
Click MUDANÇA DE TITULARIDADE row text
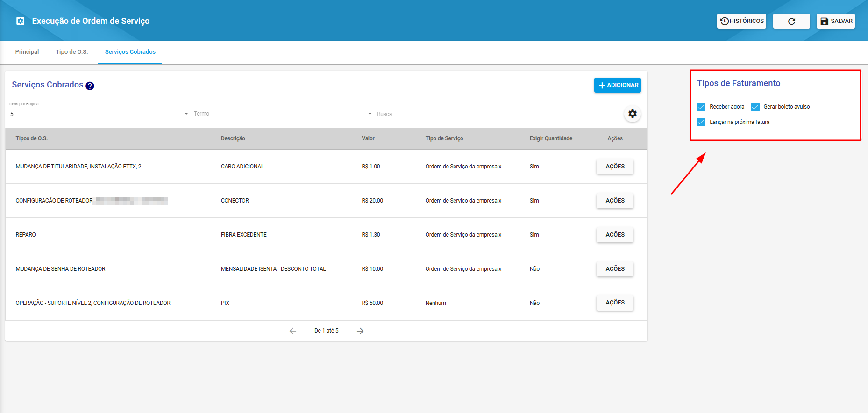tap(78, 167)
